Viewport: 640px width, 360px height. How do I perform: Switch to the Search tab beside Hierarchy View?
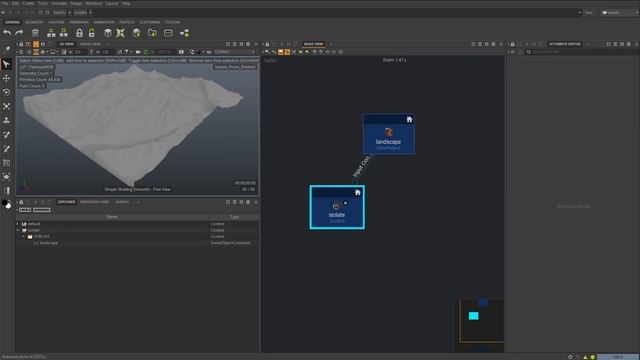click(x=122, y=202)
